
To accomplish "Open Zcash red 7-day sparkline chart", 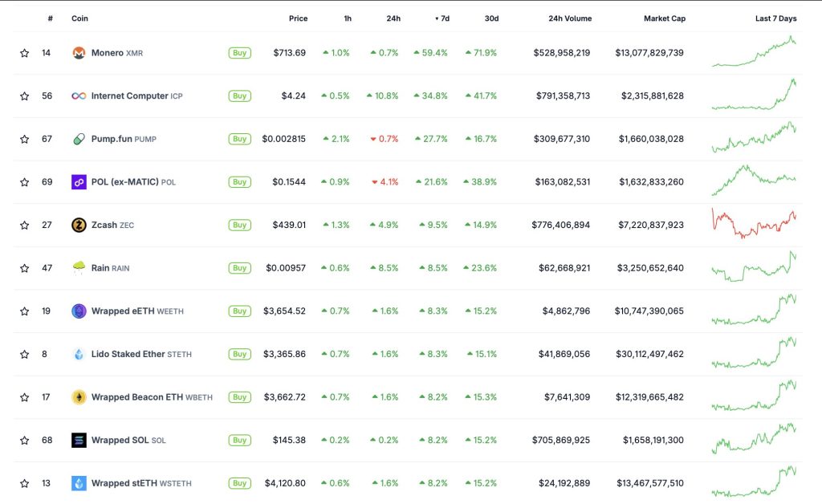I will [x=754, y=225].
